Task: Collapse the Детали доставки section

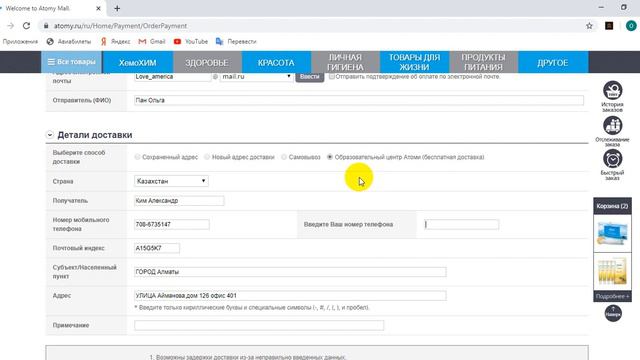Action: (x=50, y=135)
